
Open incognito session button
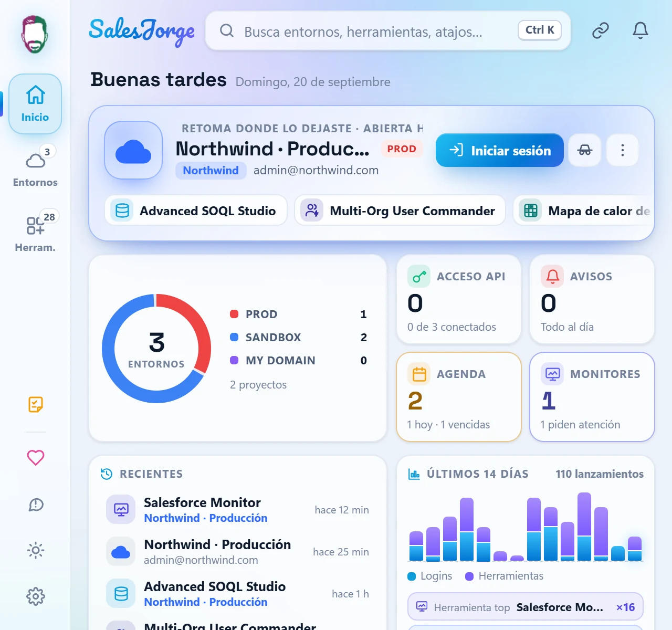tap(585, 150)
